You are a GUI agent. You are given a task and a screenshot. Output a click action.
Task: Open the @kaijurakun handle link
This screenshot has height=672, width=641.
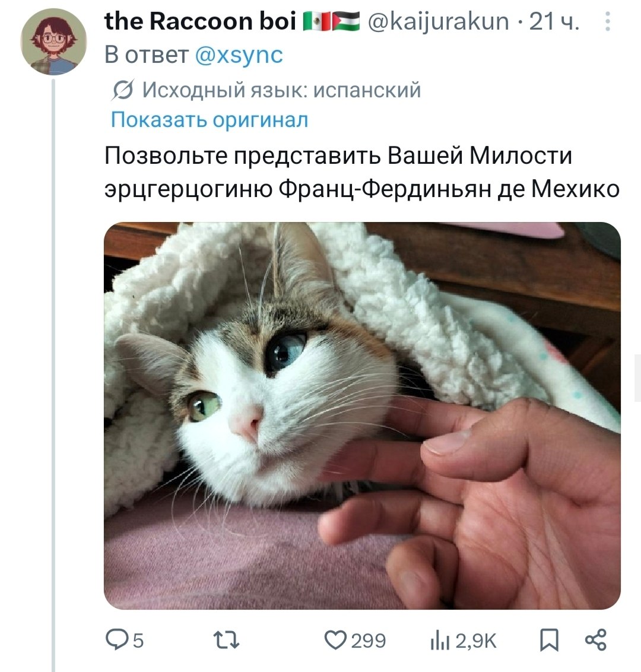[439, 22]
